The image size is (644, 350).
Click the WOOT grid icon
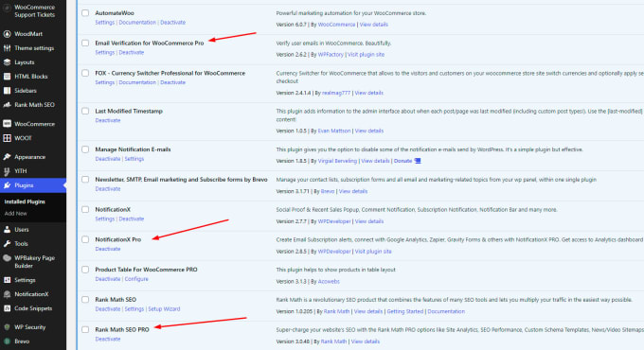(x=7, y=138)
